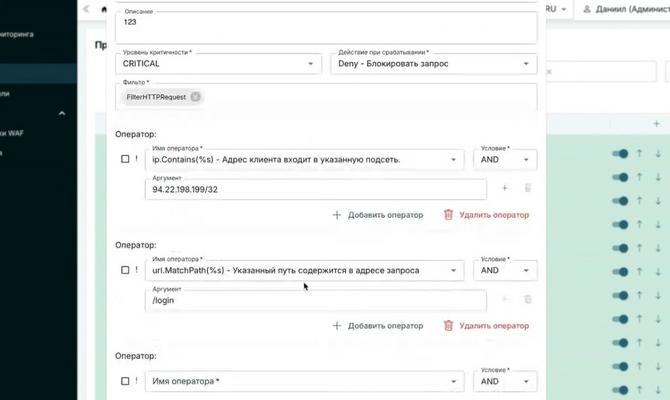This screenshot has height=400, width=670.
Task: Open the RU language selector menu
Action: (x=556, y=8)
